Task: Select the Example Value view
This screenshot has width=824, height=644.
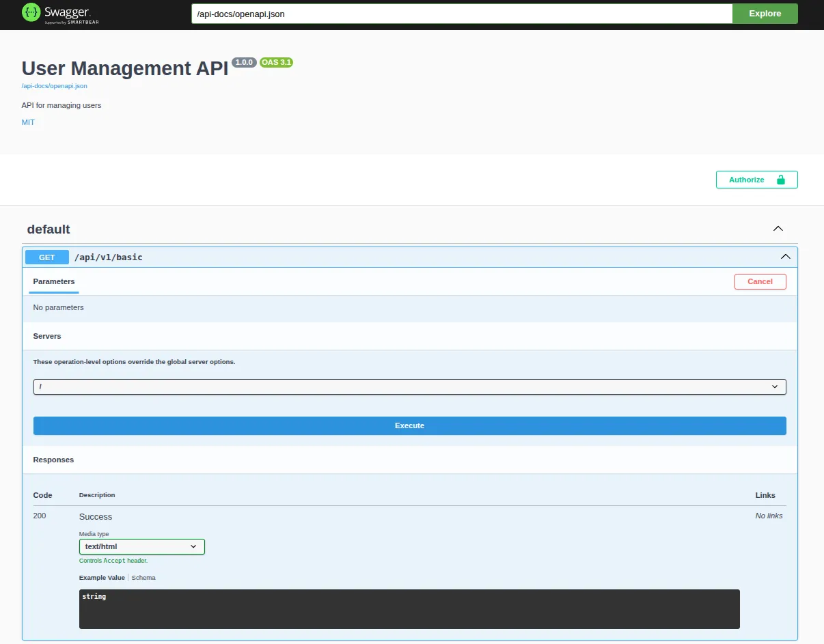Action: (100, 577)
